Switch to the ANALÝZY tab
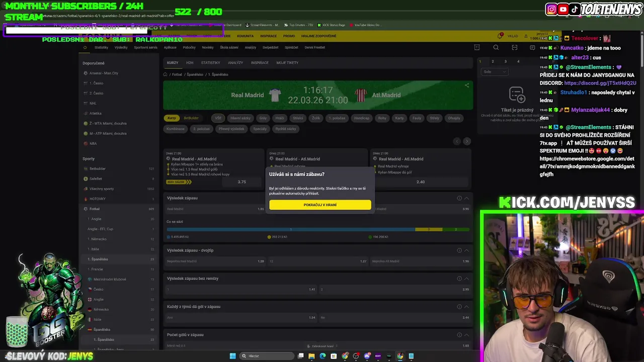Image resolution: width=644 pixels, height=362 pixels. [x=235, y=63]
